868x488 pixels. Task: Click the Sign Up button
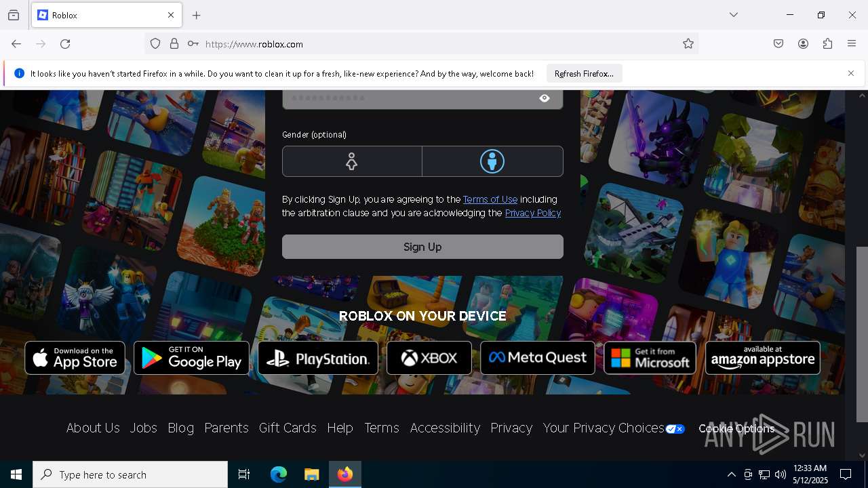[x=422, y=247]
